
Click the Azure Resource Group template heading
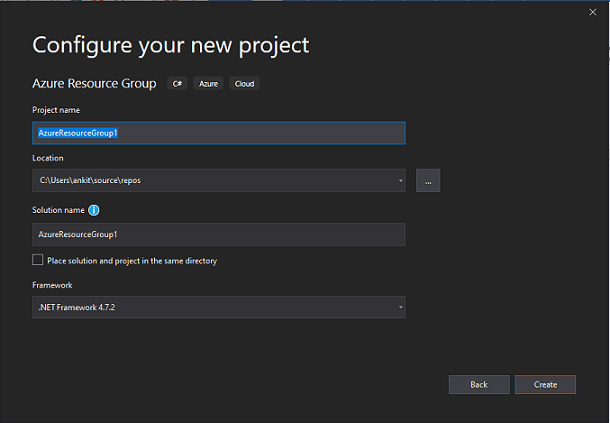coord(94,84)
